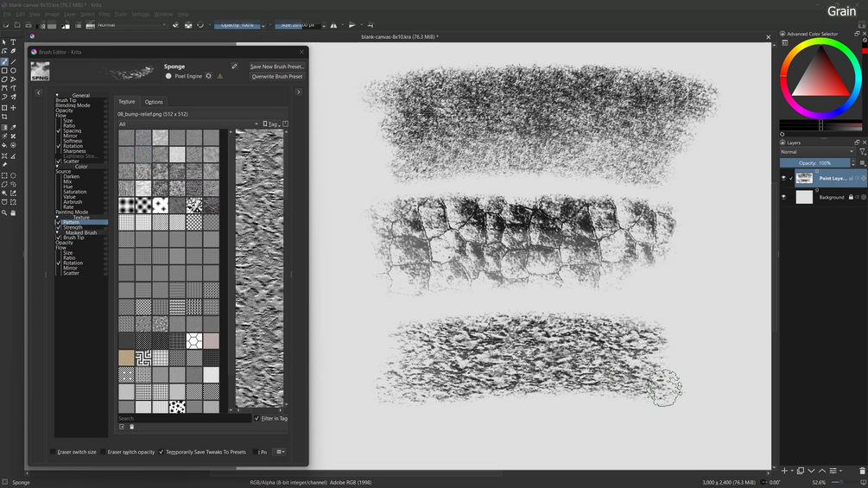The height and width of the screenshot is (488, 868).
Task: Open the blending mode Normal dropdown in Layers
Action: point(816,152)
